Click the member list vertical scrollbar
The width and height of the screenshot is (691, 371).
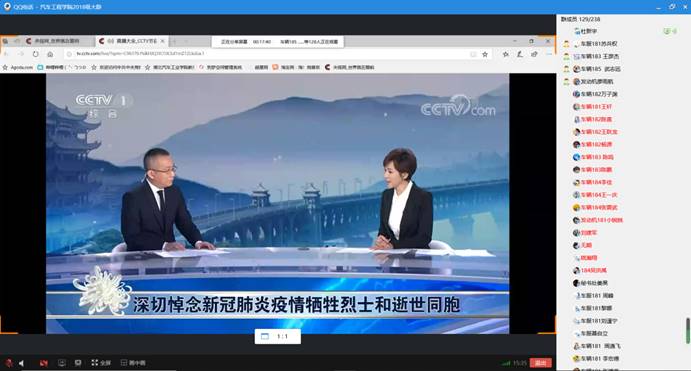pos(687,330)
